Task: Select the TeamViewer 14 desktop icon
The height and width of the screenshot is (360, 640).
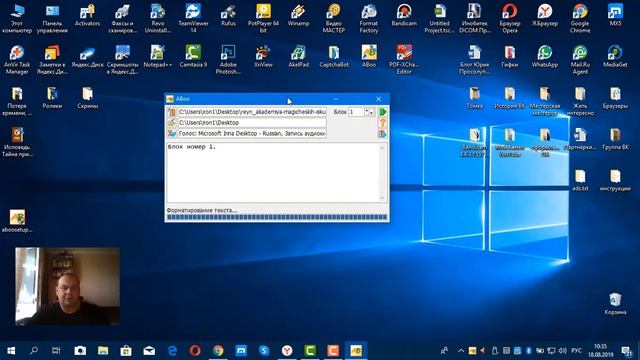Action: [x=193, y=18]
